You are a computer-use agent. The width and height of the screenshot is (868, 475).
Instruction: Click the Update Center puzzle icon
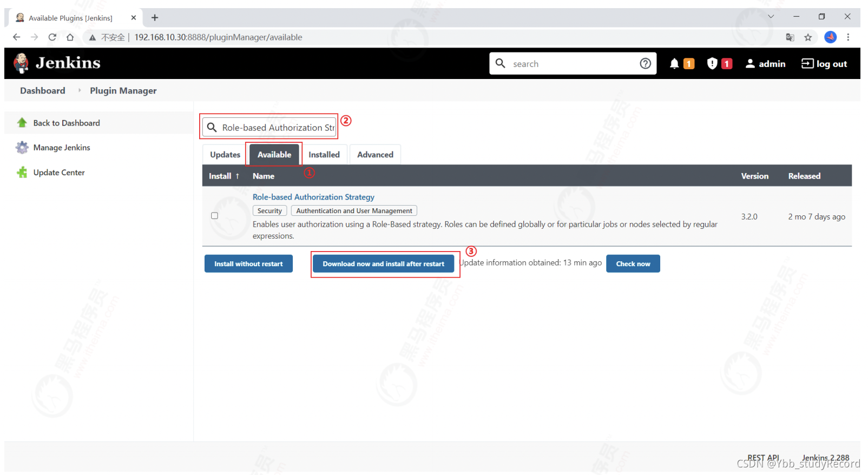(x=22, y=172)
